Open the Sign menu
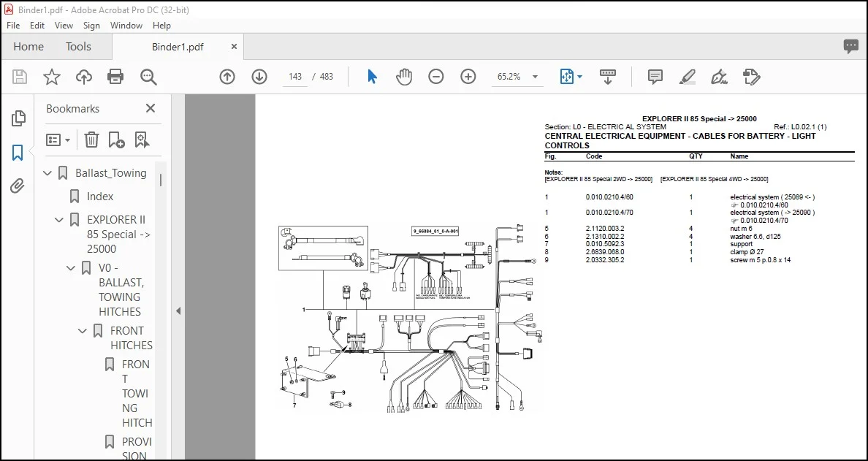The image size is (868, 461). [x=91, y=26]
